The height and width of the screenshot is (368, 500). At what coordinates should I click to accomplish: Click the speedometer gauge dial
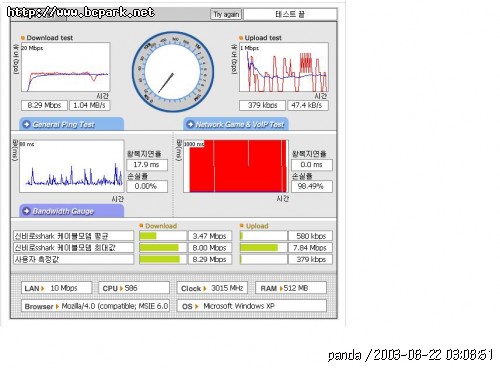pyautogui.click(x=173, y=72)
